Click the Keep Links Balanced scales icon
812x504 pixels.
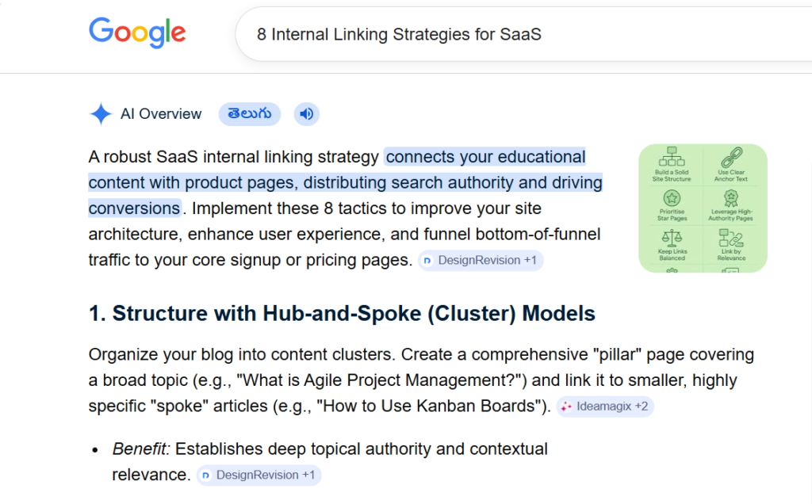pos(672,238)
